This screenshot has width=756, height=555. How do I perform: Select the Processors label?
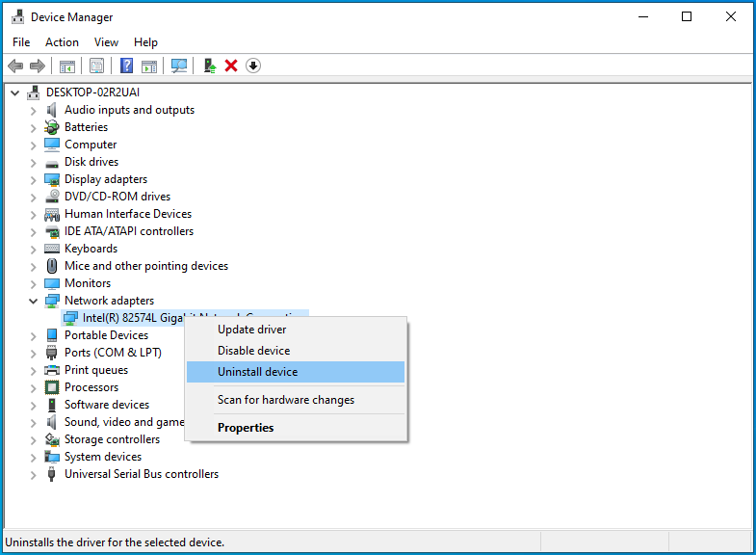[x=91, y=387]
